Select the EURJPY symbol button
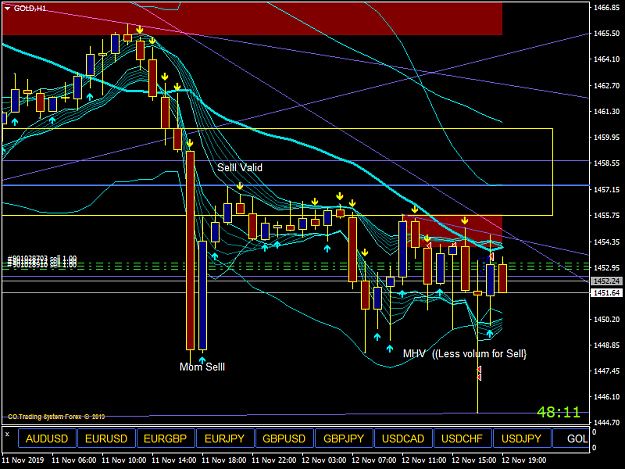 pos(225,438)
